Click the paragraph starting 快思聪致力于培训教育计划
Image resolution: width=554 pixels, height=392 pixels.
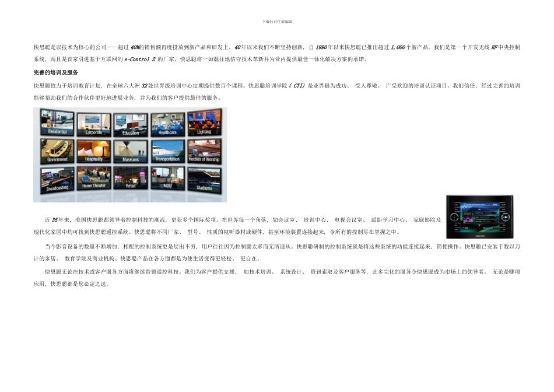coord(277,92)
